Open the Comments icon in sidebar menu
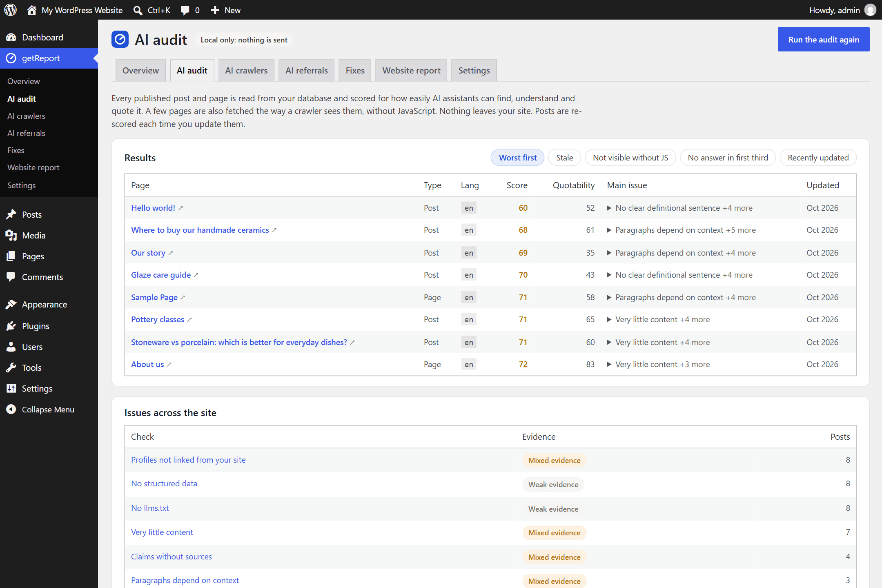882x588 pixels. coord(11,277)
